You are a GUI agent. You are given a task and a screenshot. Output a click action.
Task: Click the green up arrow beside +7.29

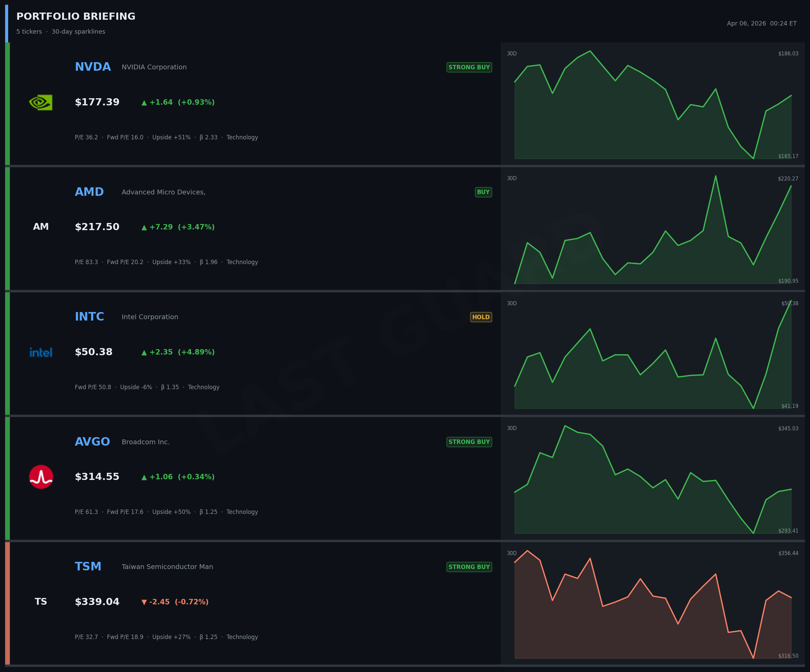tap(144, 227)
